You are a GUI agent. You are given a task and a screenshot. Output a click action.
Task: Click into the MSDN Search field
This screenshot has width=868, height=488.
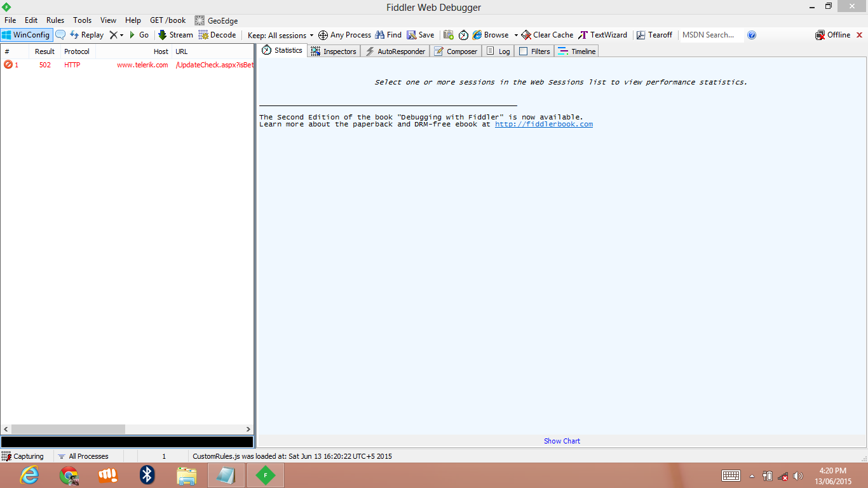point(712,35)
